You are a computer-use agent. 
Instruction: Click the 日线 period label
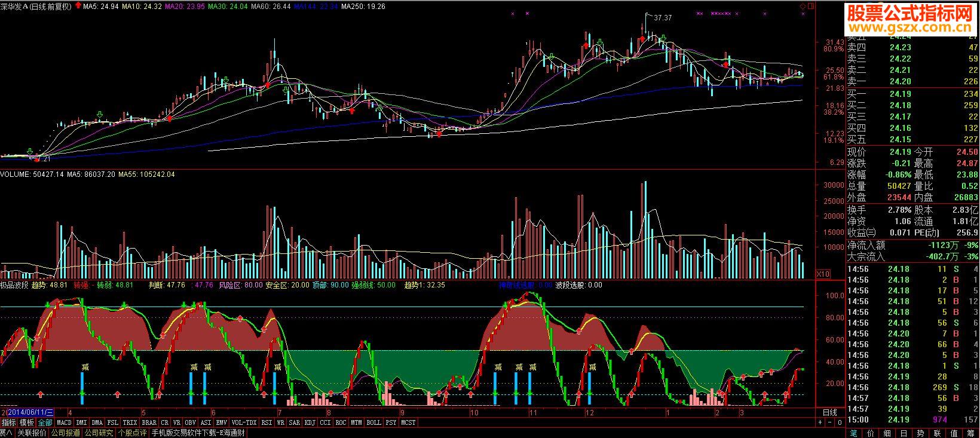[830, 412]
